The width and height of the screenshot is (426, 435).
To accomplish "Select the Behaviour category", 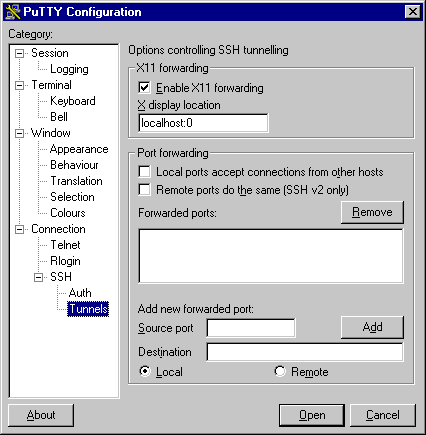I will (74, 165).
